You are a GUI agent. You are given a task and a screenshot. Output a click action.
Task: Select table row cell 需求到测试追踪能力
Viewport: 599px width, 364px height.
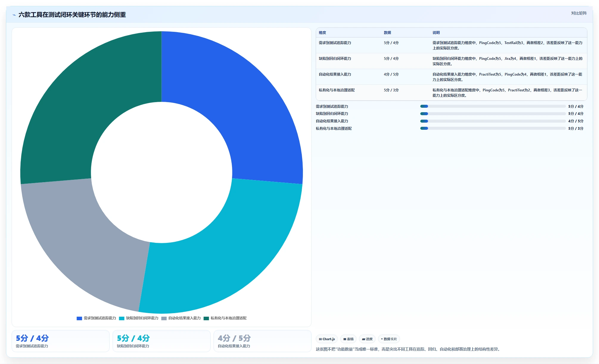(335, 43)
